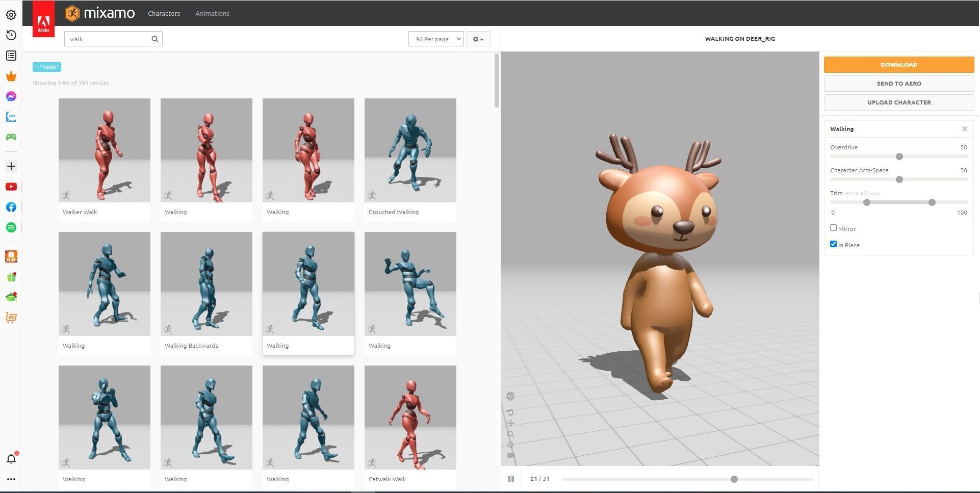Open browser settings gear in sidebar
This screenshot has height=493, width=980.
[x=11, y=15]
